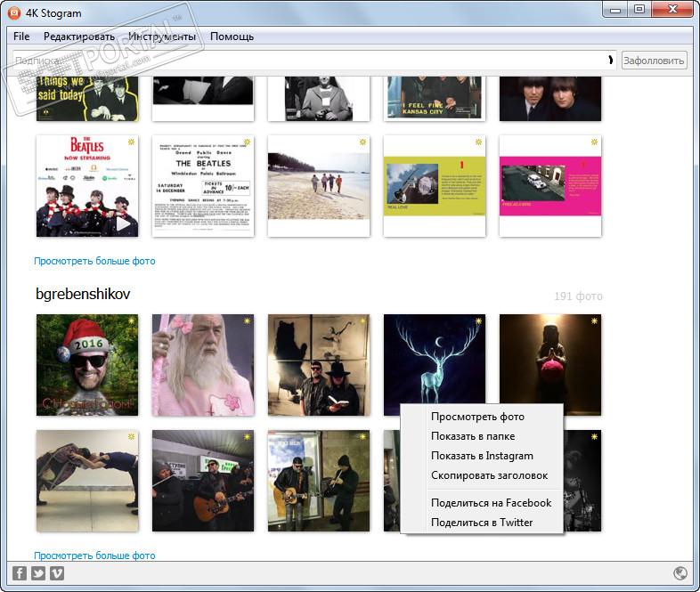Open the Facebook icon in the status bar
Image resolution: width=700 pixels, height=592 pixels.
20,573
